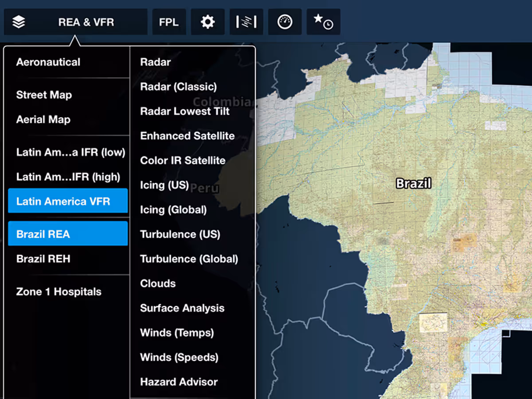The width and height of the screenshot is (532, 399).
Task: Switch to Aerial Map layer
Action: (43, 119)
